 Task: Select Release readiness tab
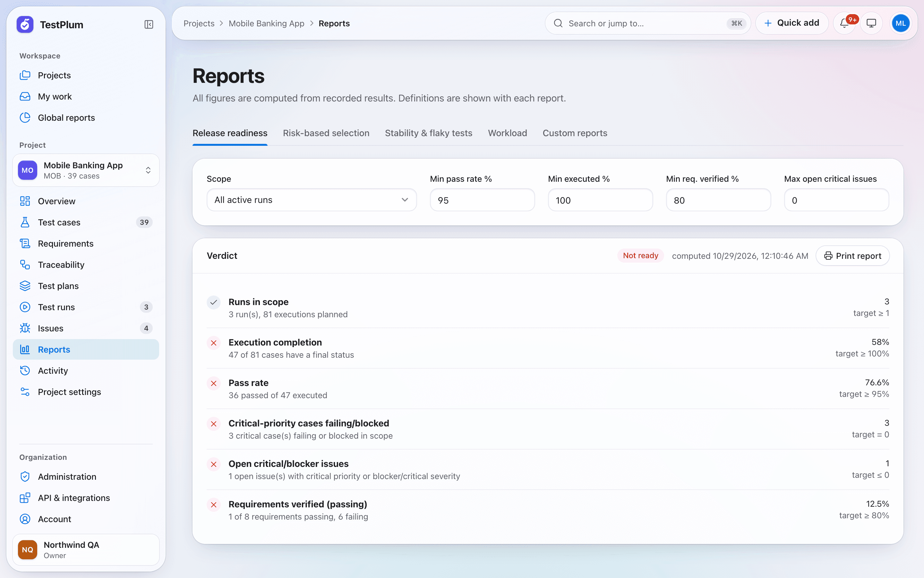[x=230, y=133]
